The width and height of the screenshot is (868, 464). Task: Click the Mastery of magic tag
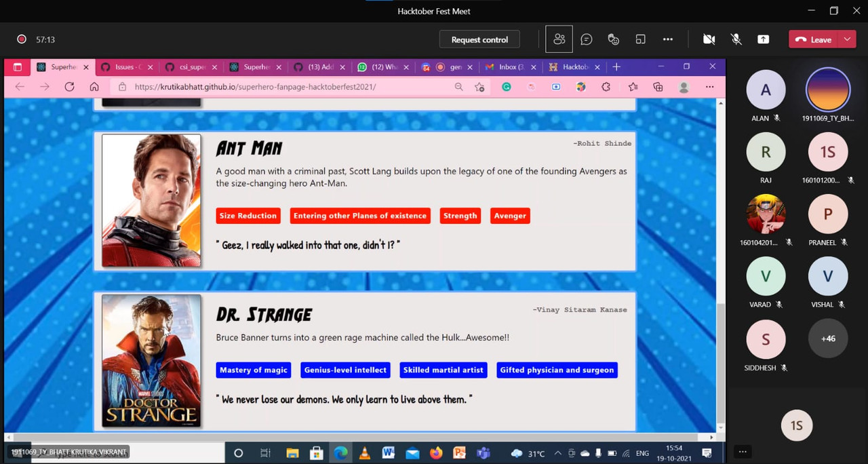click(254, 370)
